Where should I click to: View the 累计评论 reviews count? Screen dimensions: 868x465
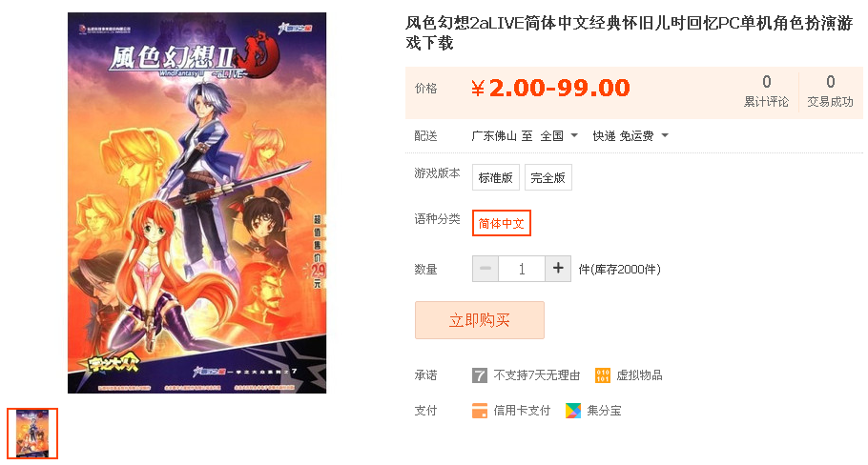point(766,91)
